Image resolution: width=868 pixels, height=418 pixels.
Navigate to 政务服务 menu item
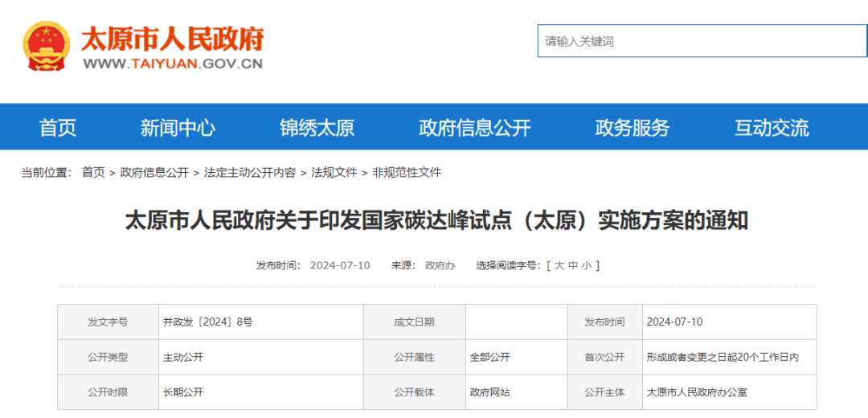tap(633, 128)
